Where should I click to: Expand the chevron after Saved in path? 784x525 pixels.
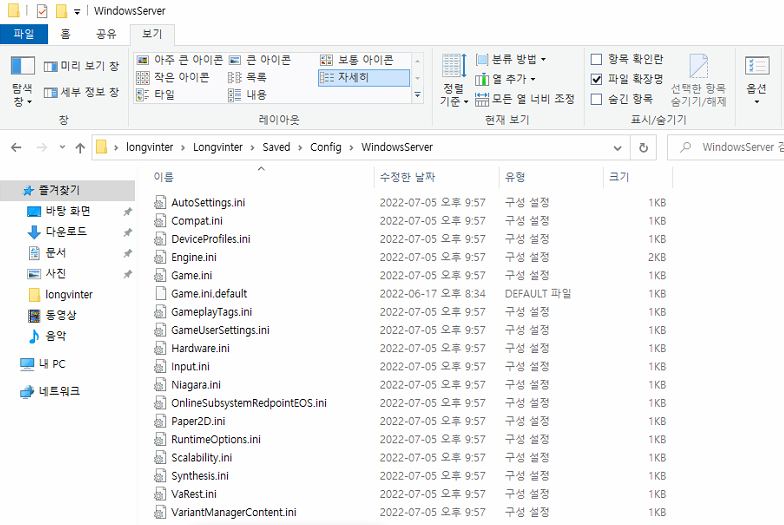pyautogui.click(x=300, y=148)
